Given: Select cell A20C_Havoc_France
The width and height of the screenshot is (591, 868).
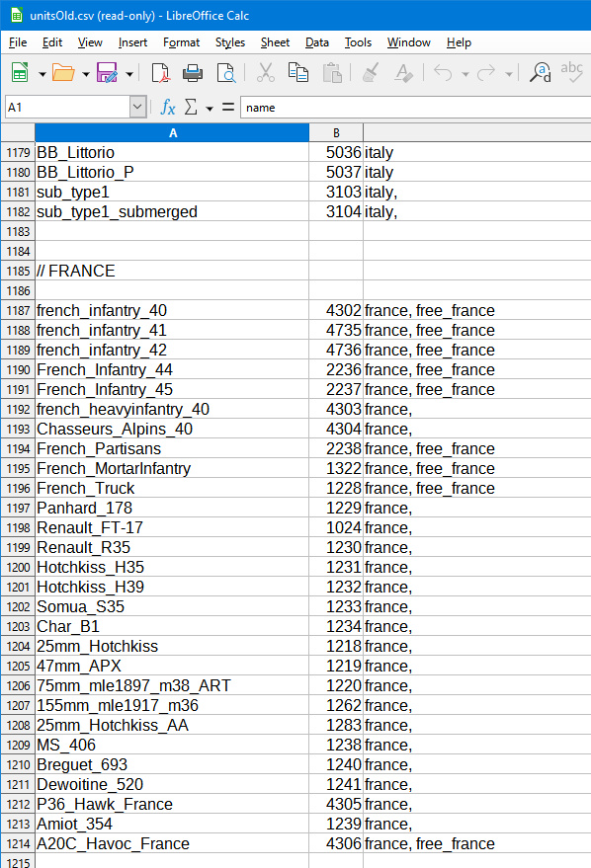Looking at the screenshot, I should pos(172,843).
